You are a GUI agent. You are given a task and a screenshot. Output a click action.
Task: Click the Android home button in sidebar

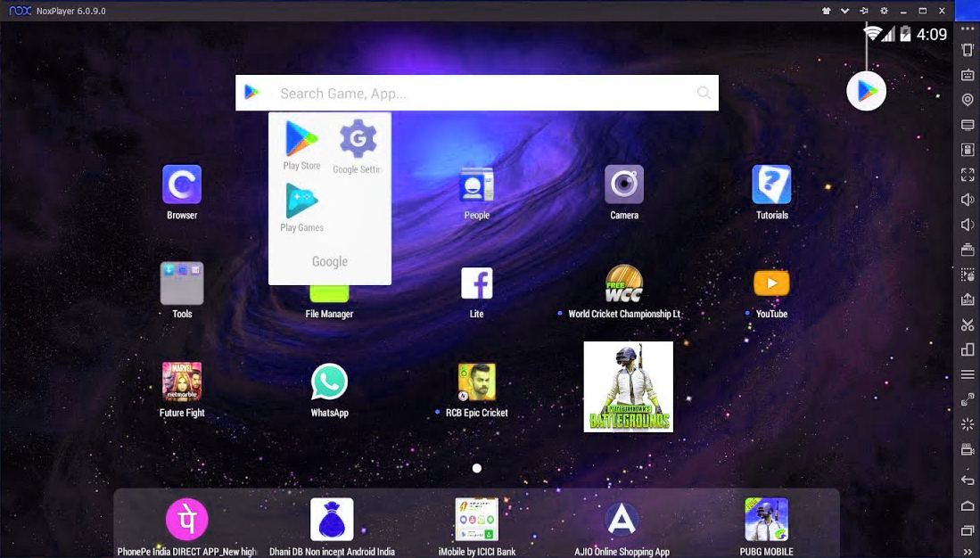(968, 505)
